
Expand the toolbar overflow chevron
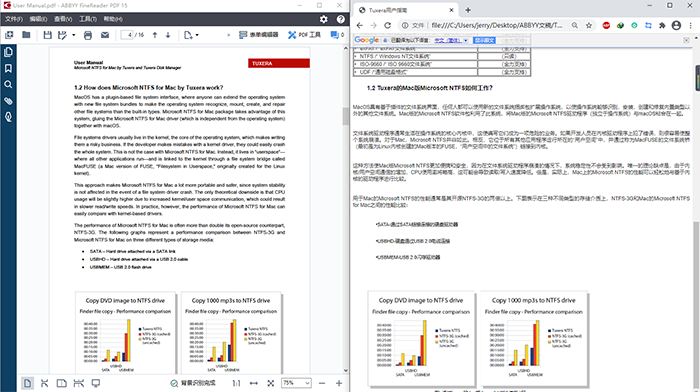coord(229,35)
